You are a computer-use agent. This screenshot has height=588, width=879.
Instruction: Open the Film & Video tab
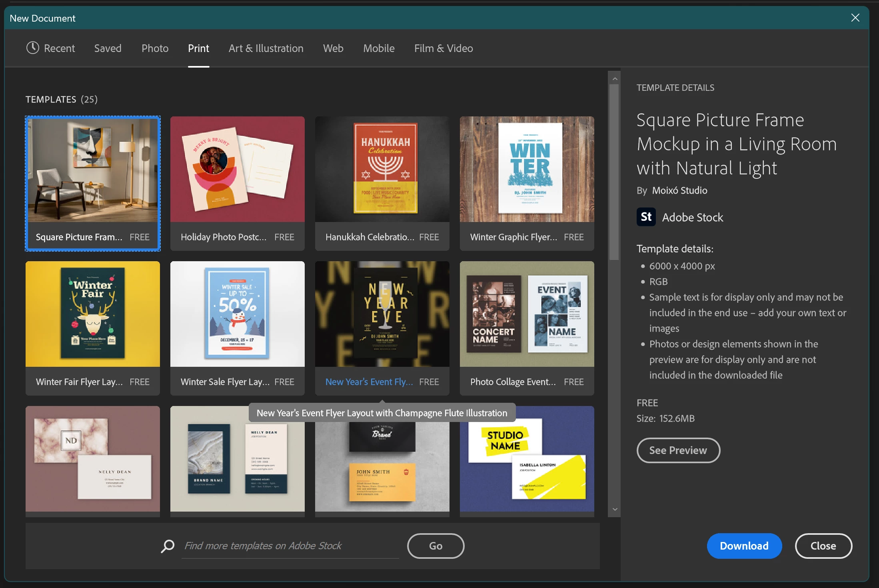tap(443, 48)
